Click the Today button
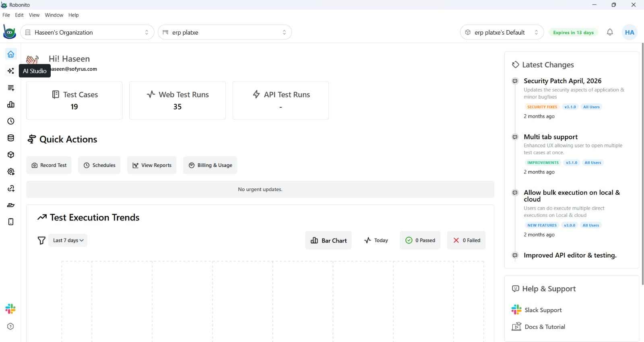The height and width of the screenshot is (342, 644). 376,240
